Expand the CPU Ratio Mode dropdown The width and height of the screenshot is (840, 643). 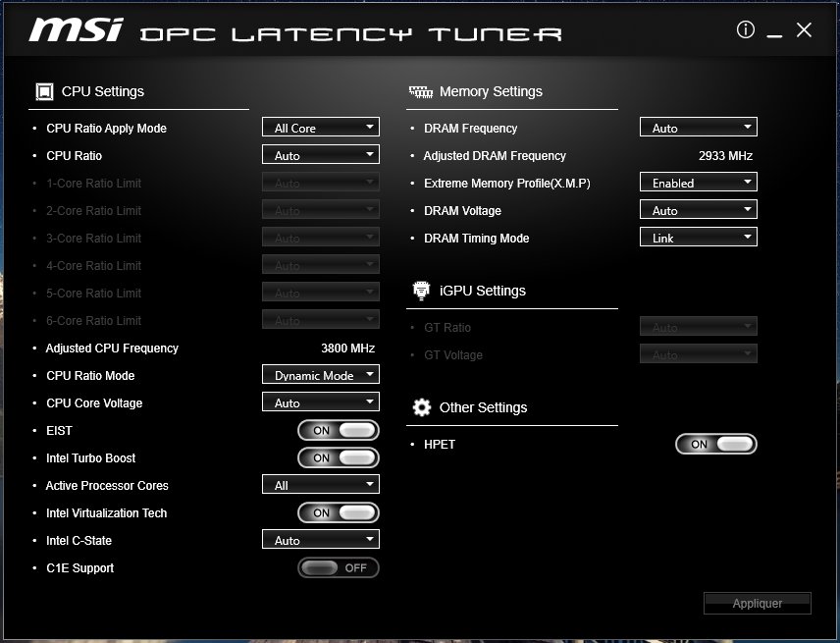320,375
